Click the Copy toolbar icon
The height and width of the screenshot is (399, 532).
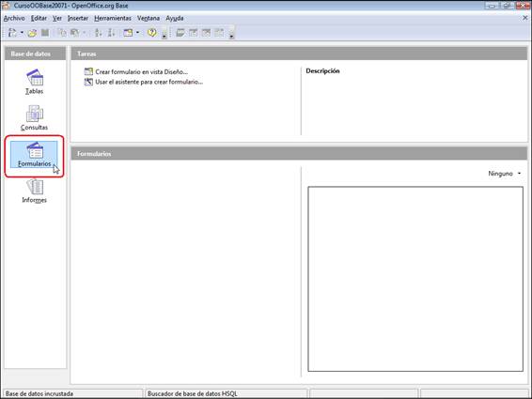[x=62, y=33]
